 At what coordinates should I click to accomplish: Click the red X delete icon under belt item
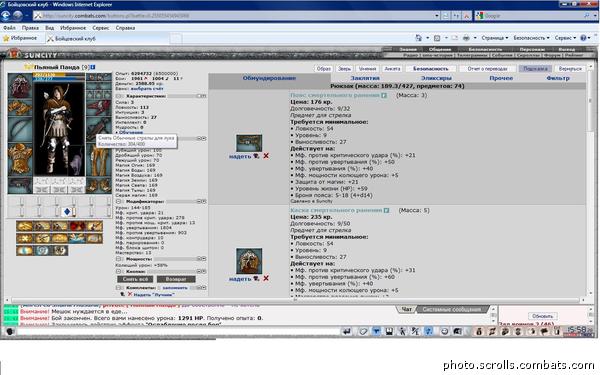266,156
